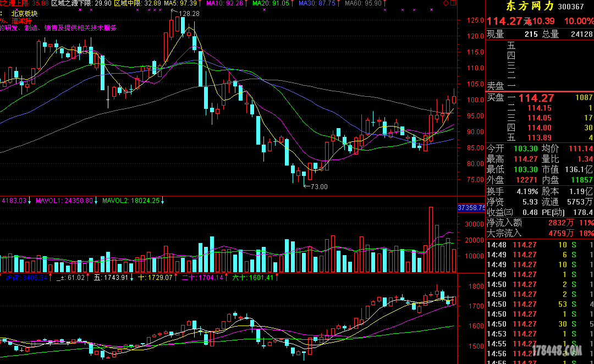The width and height of the screenshot is (594, 364).
Task: Click the down arrow after MAVOL2 value
Action: (x=163, y=201)
